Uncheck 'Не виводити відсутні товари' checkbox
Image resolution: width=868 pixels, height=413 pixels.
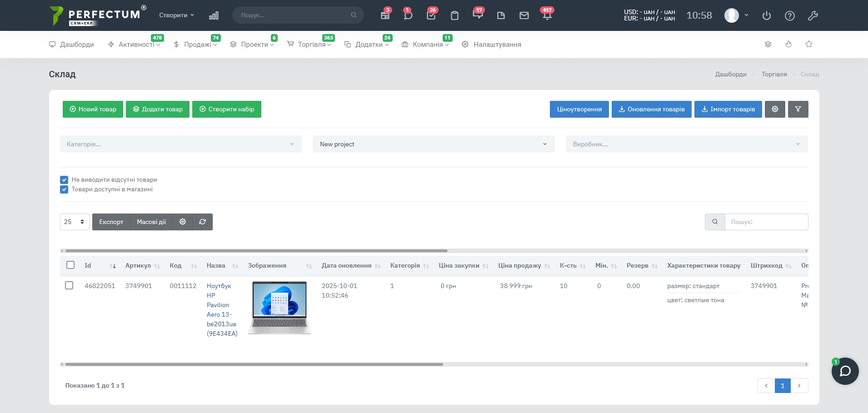[x=64, y=180]
